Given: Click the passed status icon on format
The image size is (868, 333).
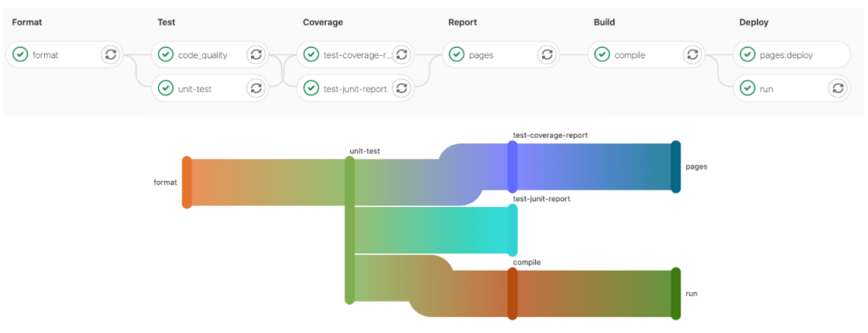Looking at the screenshot, I should 20,54.
